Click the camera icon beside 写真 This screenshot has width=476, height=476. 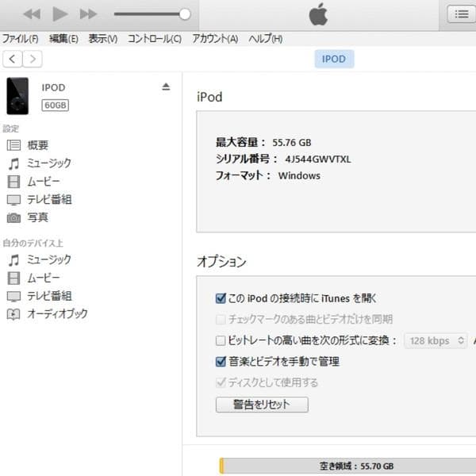coord(13,217)
